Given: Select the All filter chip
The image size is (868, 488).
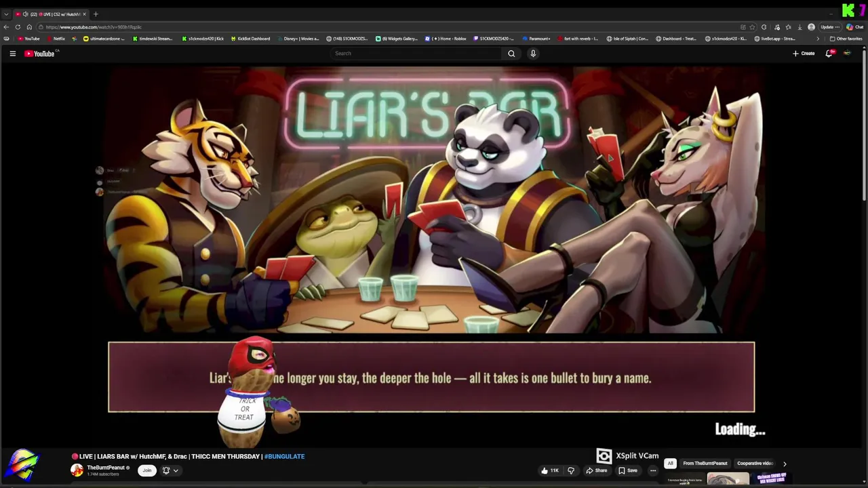Looking at the screenshot, I should point(670,464).
